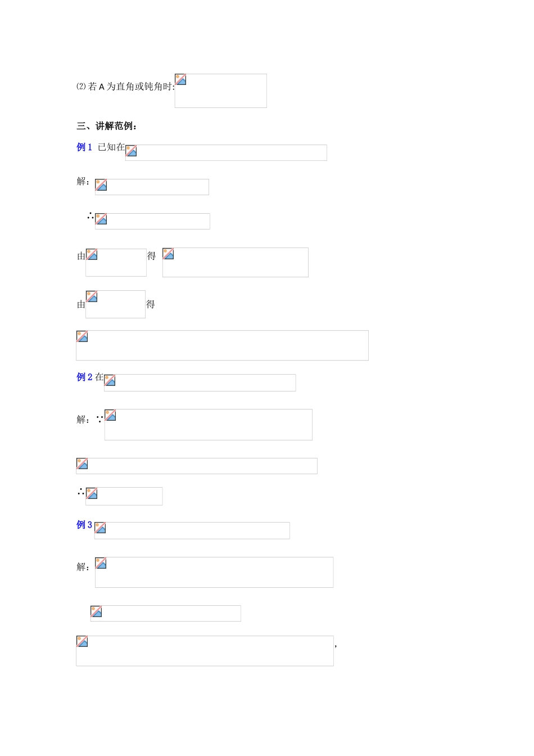The image size is (534, 756).
Task: Click the "三、讲解范例:" section heading
Action: click(107, 126)
